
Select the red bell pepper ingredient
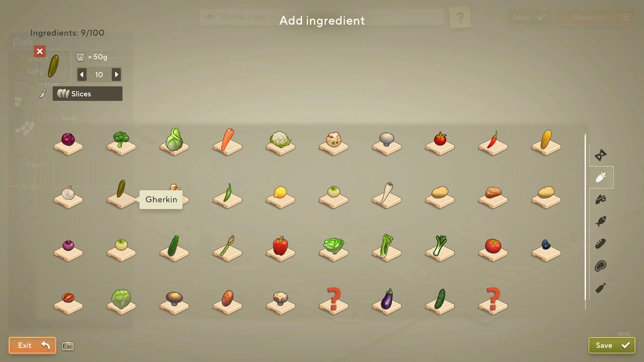[280, 249]
